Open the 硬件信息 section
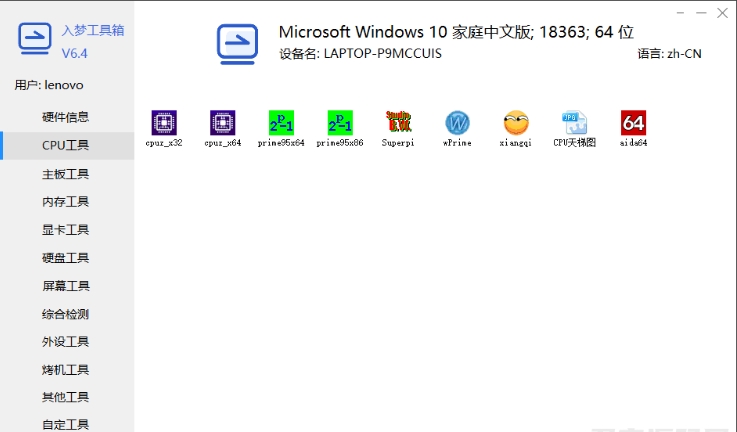737x432 pixels. [x=65, y=117]
